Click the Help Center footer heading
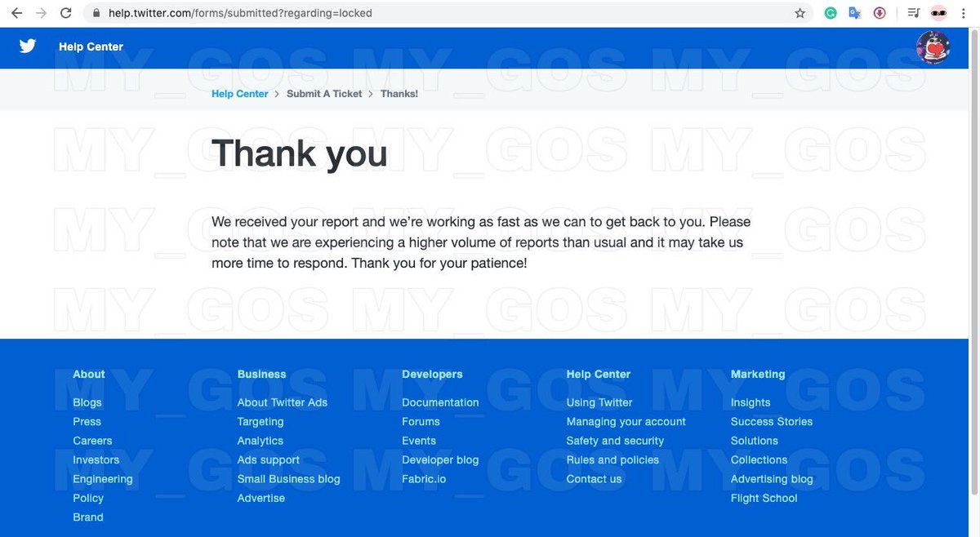The image size is (980, 537). click(599, 375)
